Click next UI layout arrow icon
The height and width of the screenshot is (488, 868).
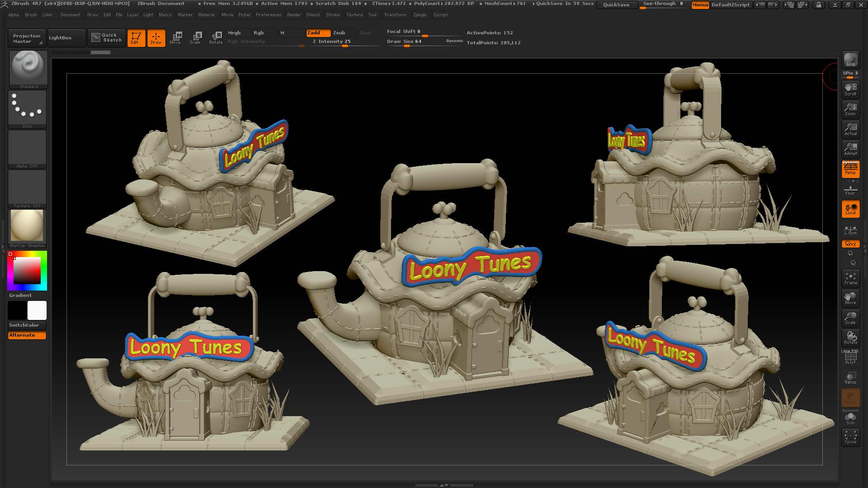coord(773,5)
